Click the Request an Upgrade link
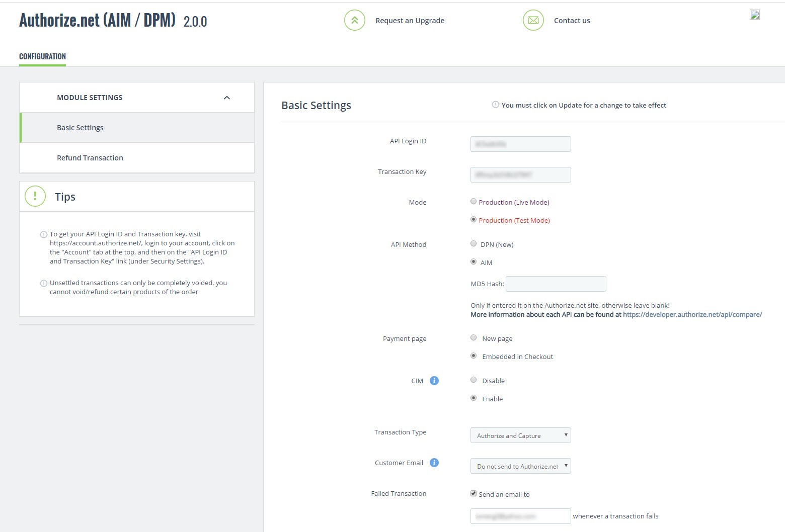Image resolution: width=785 pixels, height=532 pixels. coord(410,21)
